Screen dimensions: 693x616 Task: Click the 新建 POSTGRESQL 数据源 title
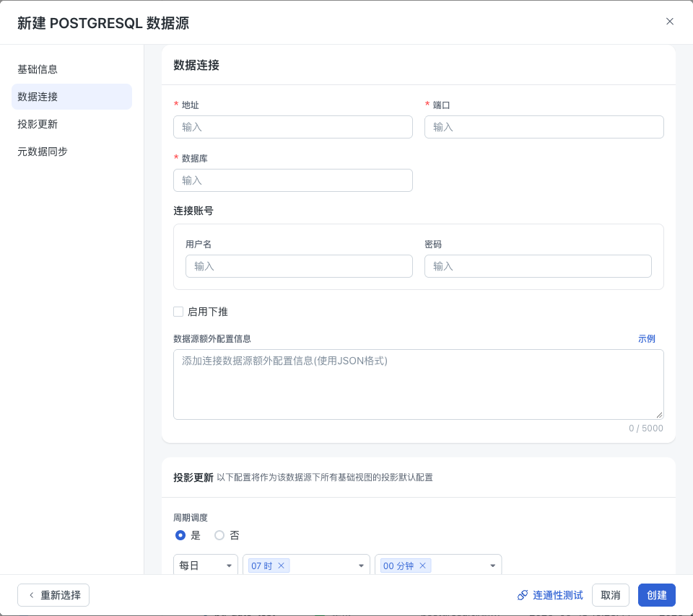point(103,23)
